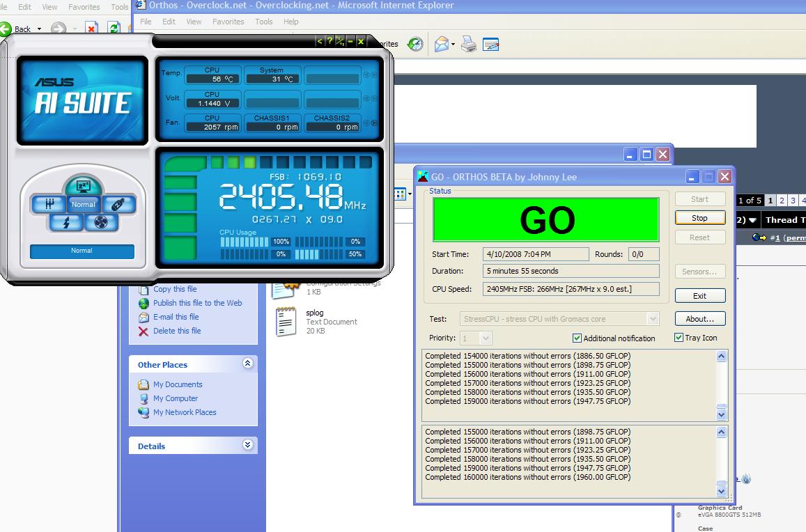This screenshot has height=532, width=806.
Task: Click the AI N.O.S. canister icon
Action: [x=118, y=204]
